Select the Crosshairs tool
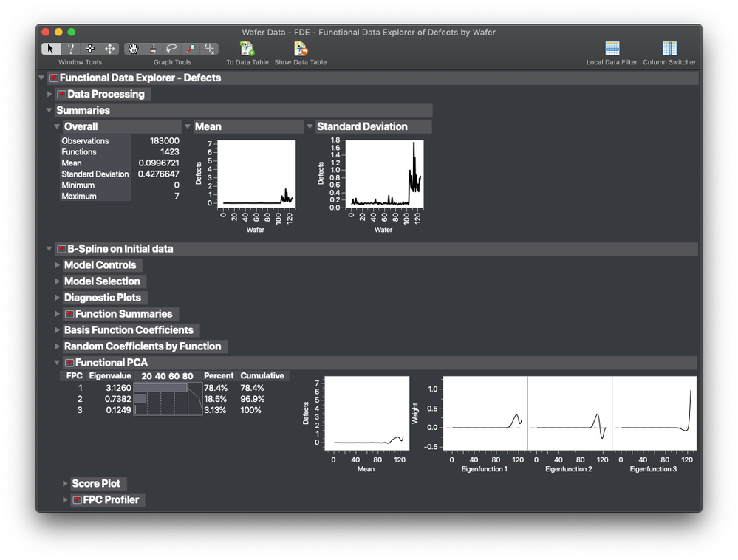Image resolution: width=738 pixels, height=560 pixels. pyautogui.click(x=210, y=49)
